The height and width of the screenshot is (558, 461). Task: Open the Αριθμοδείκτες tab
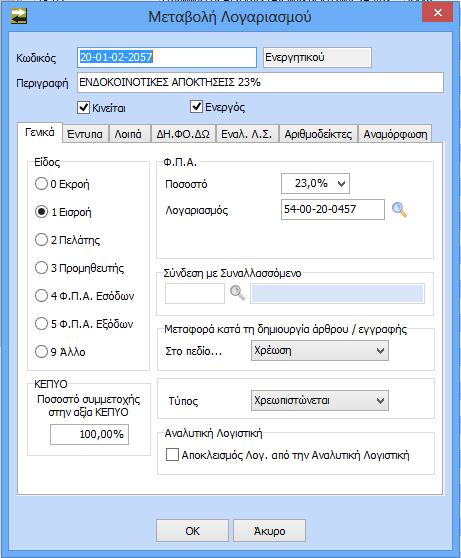(x=318, y=134)
